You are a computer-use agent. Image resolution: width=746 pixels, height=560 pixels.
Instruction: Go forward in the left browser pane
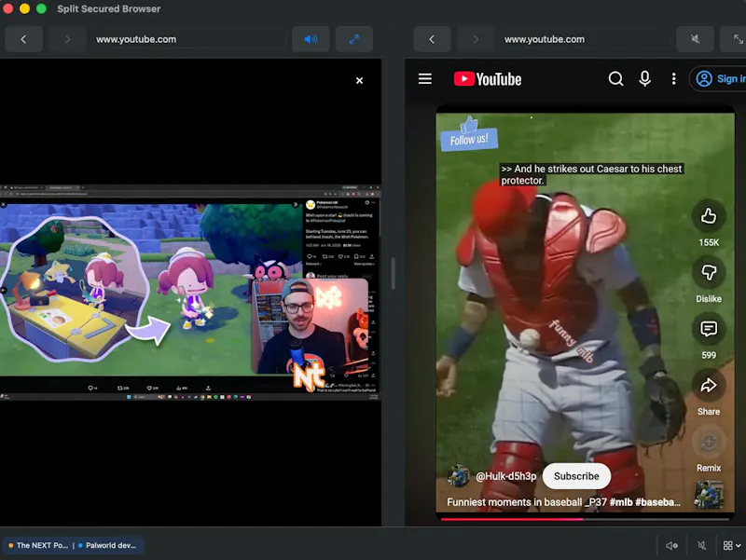pos(67,39)
